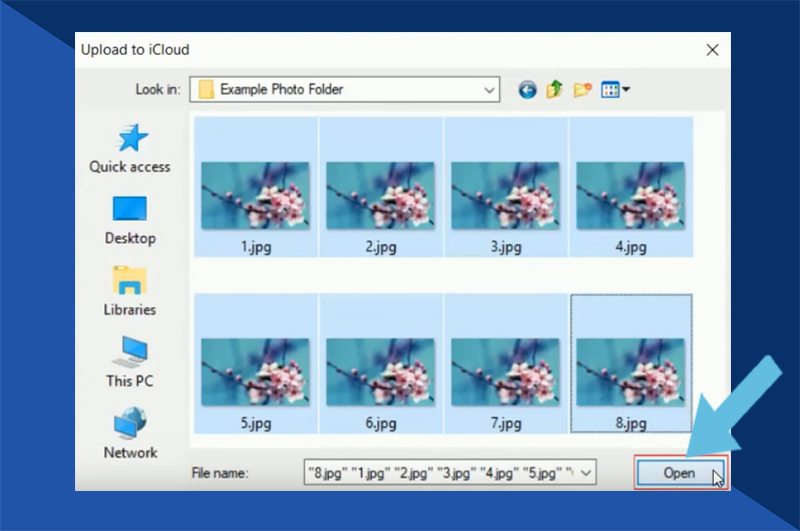This screenshot has width=800, height=531.
Task: Click the folder icon beside Example Photo Folder
Action: [206, 90]
